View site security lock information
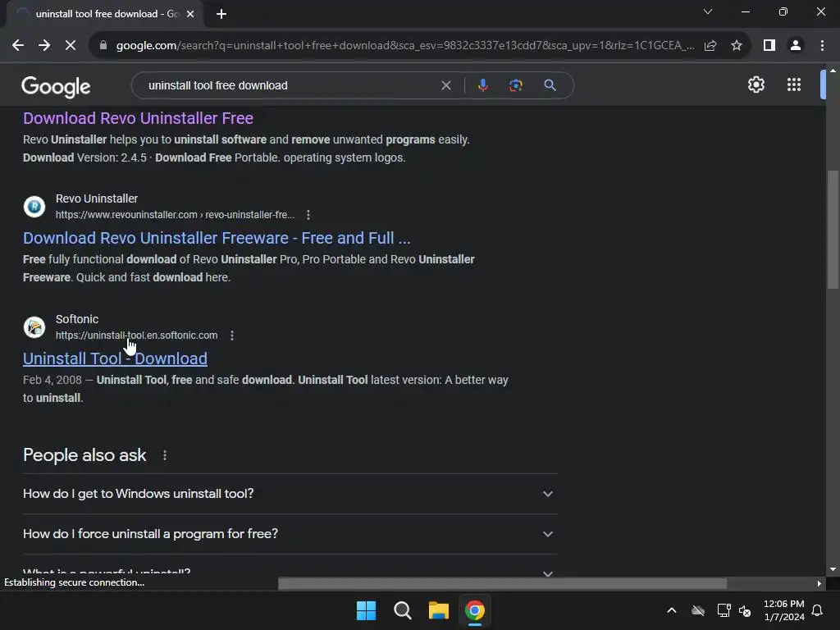840x630 pixels. (103, 46)
